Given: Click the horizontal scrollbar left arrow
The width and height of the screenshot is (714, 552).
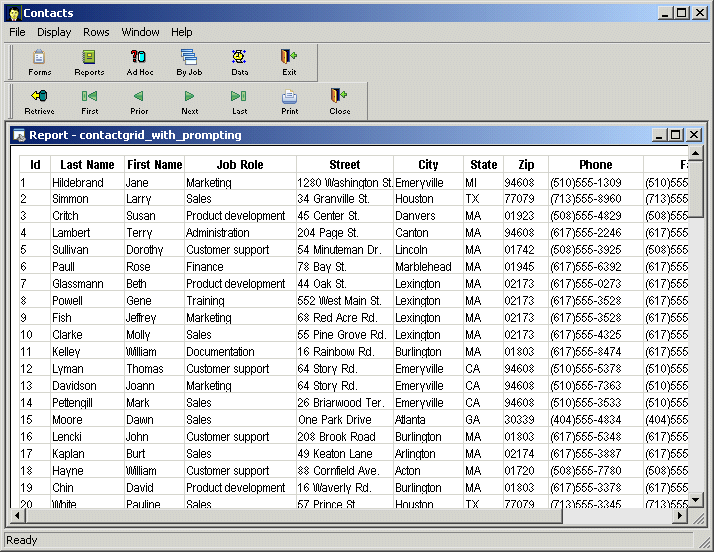Looking at the screenshot, I should [17, 516].
